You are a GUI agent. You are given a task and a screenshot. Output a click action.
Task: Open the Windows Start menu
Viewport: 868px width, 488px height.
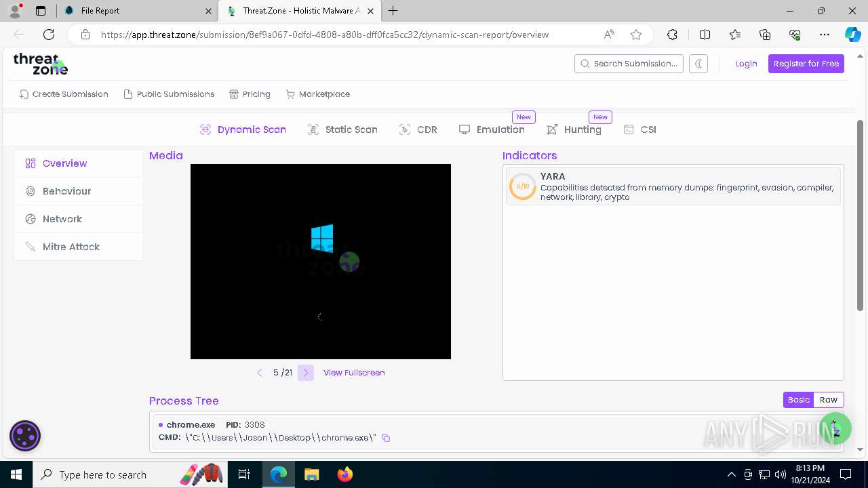(16, 474)
